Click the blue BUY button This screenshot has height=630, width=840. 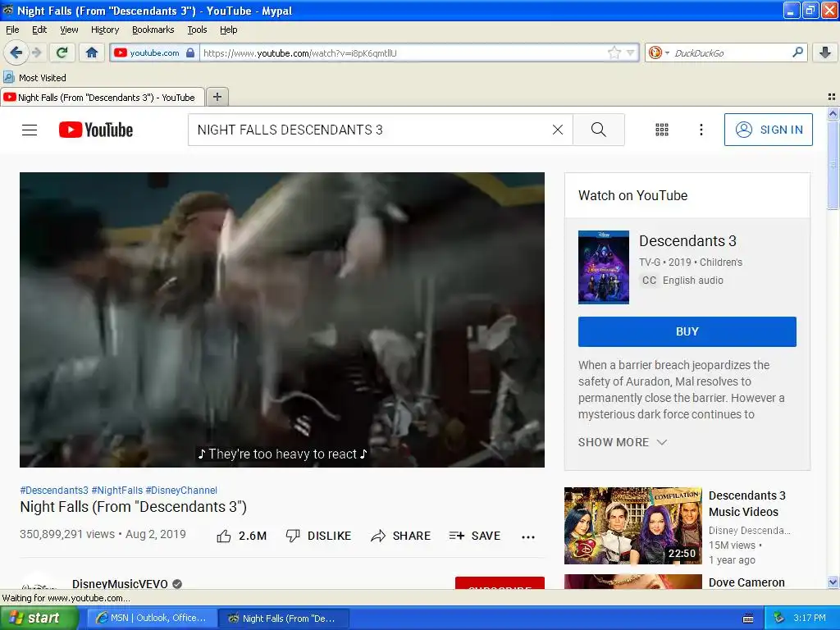(x=687, y=331)
